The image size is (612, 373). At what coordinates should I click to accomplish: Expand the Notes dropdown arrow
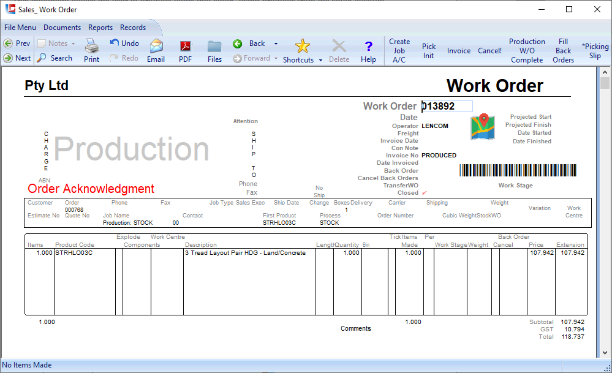tap(73, 43)
